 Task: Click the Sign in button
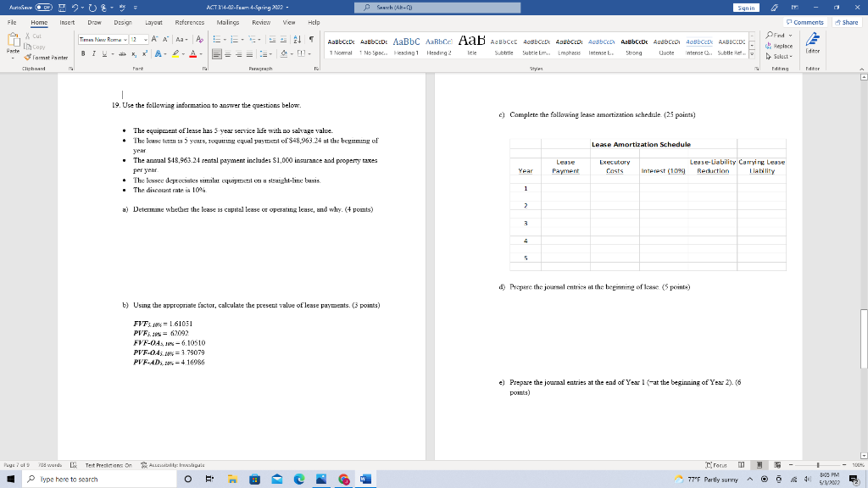coord(746,8)
